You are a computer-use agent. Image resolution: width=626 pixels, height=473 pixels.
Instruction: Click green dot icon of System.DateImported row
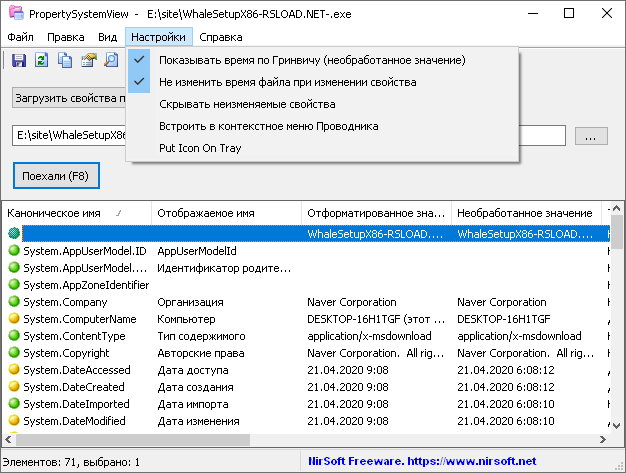[14, 404]
